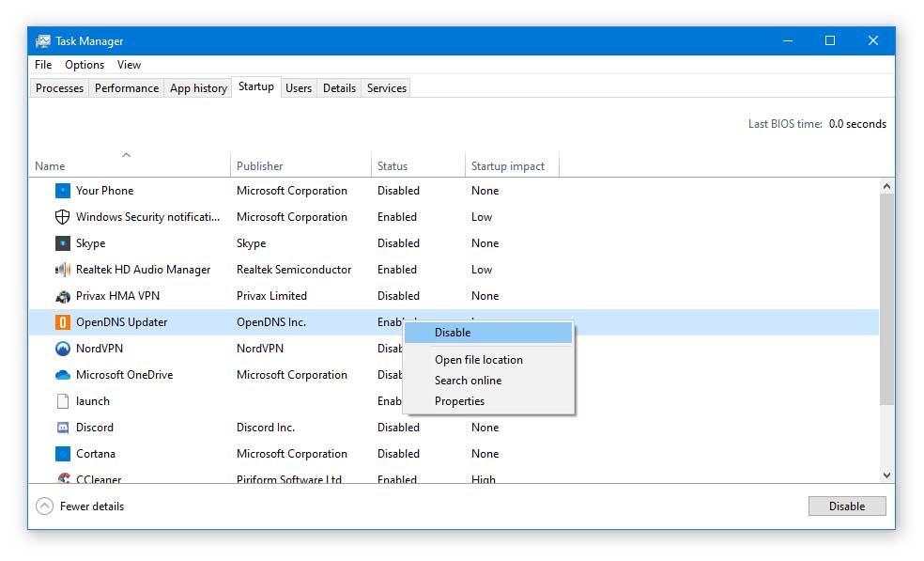The height and width of the screenshot is (561, 924).
Task: Choose Disable in the context menu
Action: click(488, 333)
